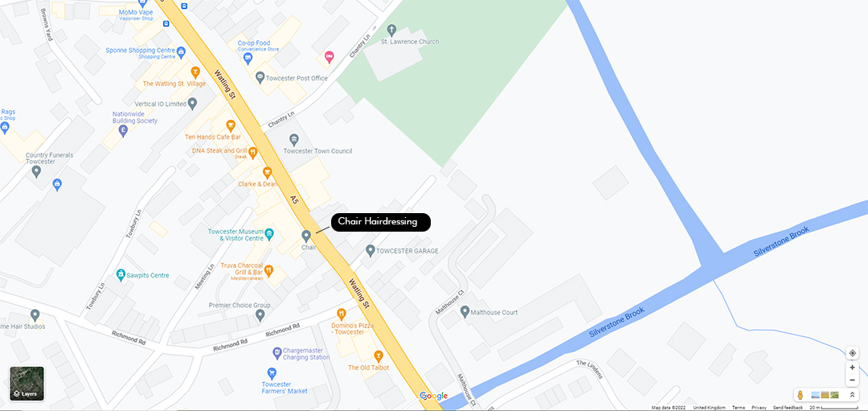868x411 pixels.
Task: Open the Terms link
Action: (739, 408)
